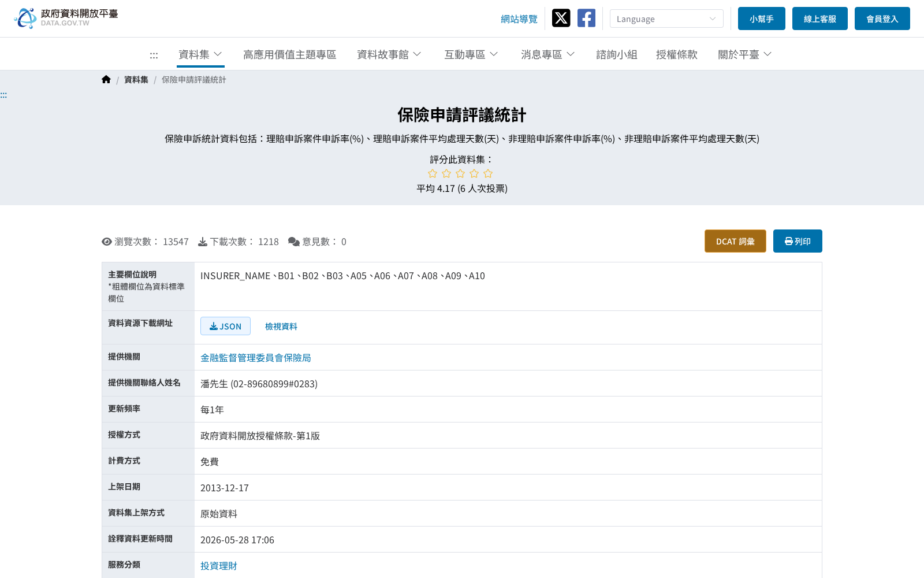Viewport: 924px width, 578px height.
Task: Select the row label 資料資源下載網址
Action: click(x=140, y=323)
